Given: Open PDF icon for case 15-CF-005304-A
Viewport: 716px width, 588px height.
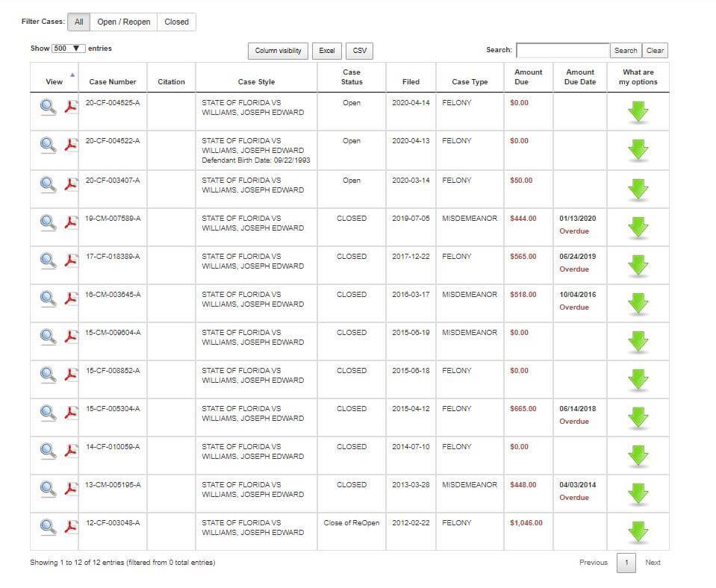Looking at the screenshot, I should (x=71, y=412).
